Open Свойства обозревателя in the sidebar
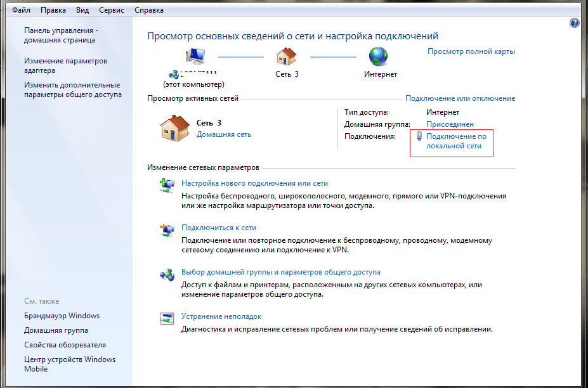Screen dimensions: 588x388 (65, 345)
